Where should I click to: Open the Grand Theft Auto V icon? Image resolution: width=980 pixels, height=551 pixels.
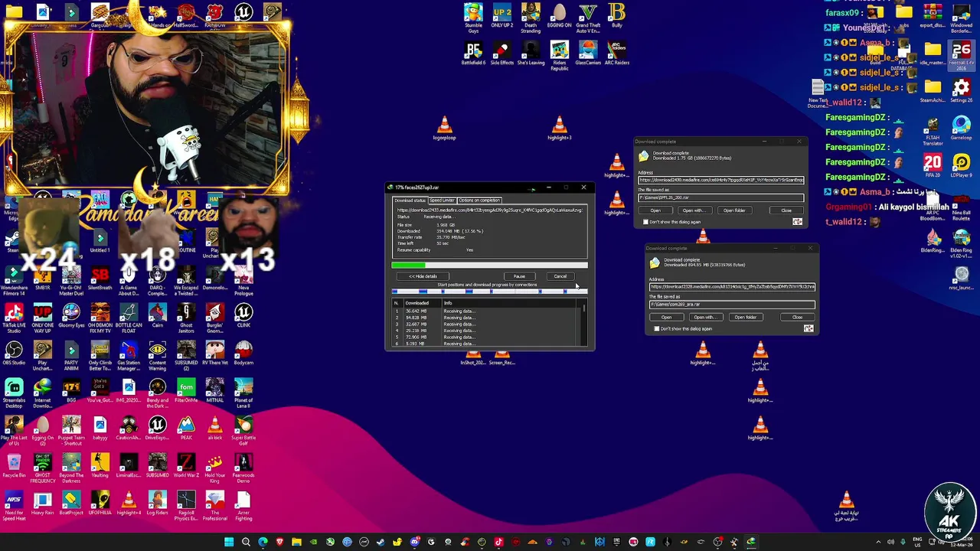click(588, 18)
